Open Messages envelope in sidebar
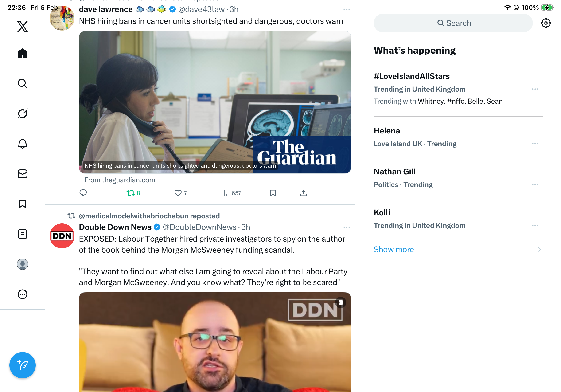561x392 pixels. (23, 174)
